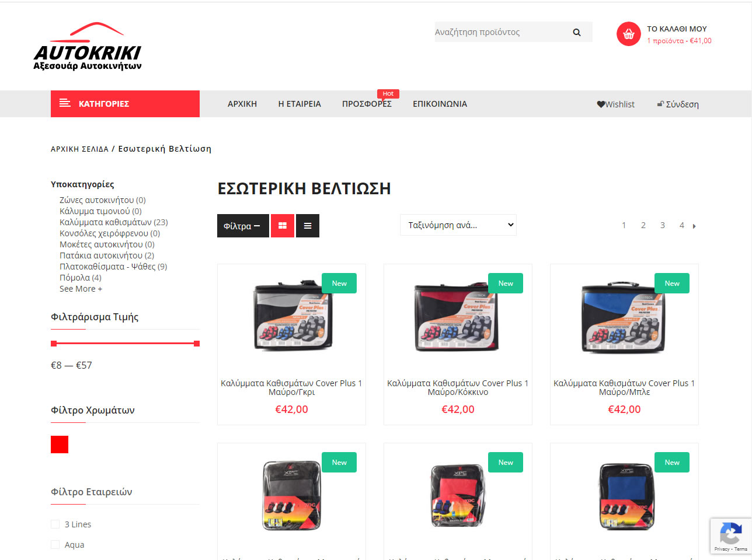Click the search magnifier icon

coord(577,32)
